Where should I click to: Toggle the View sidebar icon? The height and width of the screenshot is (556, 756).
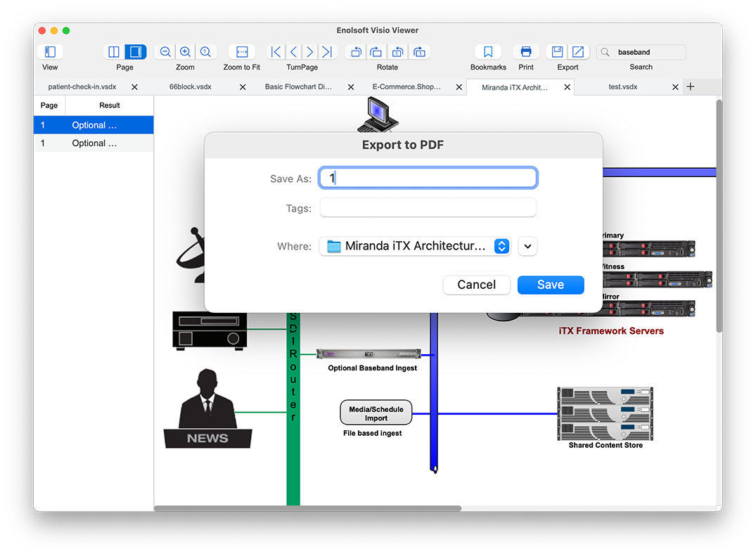[x=50, y=52]
